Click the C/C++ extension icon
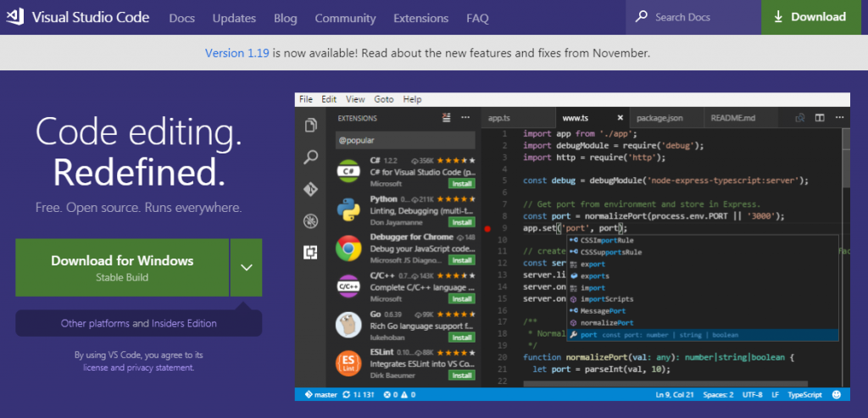Screen dimensions: 868x418 point(348,287)
